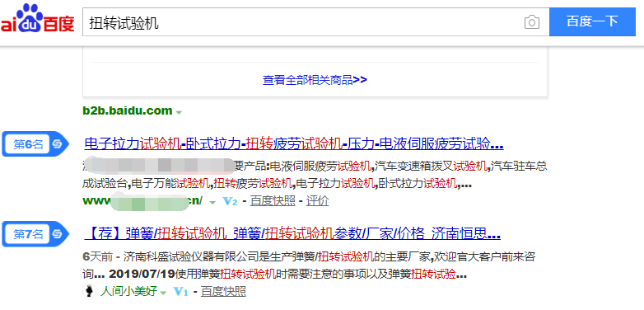Image resolution: width=644 pixels, height=310 pixels.
Task: Click the search box containing 扭转试验机
Action: click(302, 21)
